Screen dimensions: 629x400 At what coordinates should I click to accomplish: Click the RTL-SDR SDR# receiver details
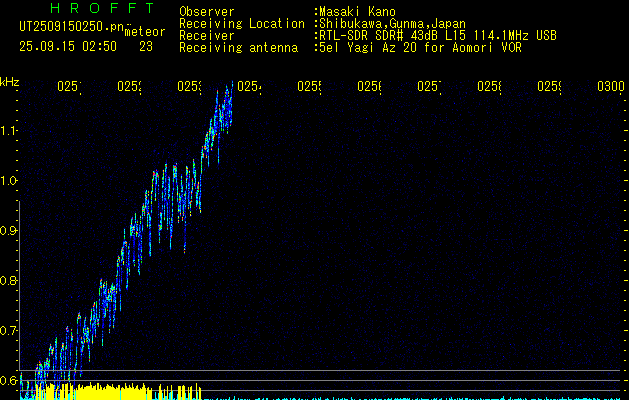point(438,36)
